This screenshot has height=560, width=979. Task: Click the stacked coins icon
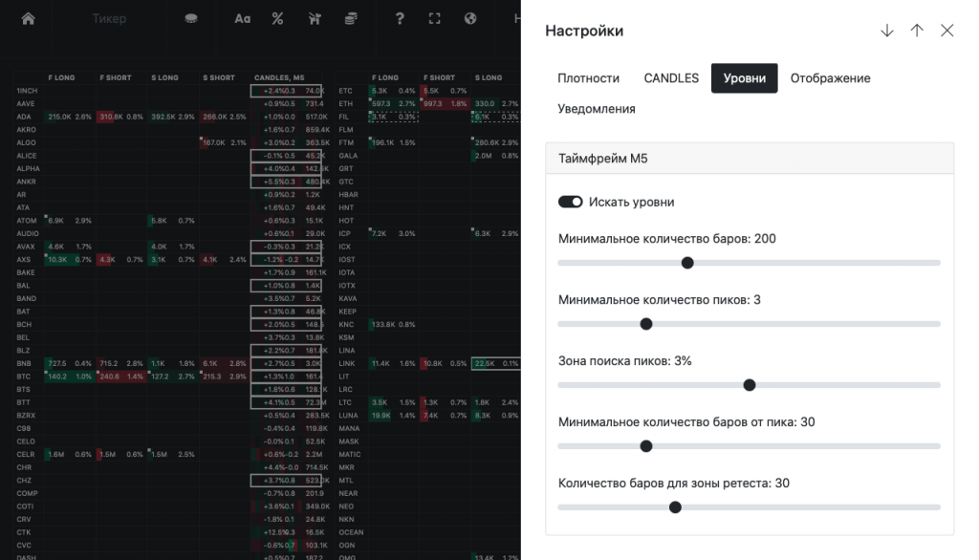pos(351,18)
